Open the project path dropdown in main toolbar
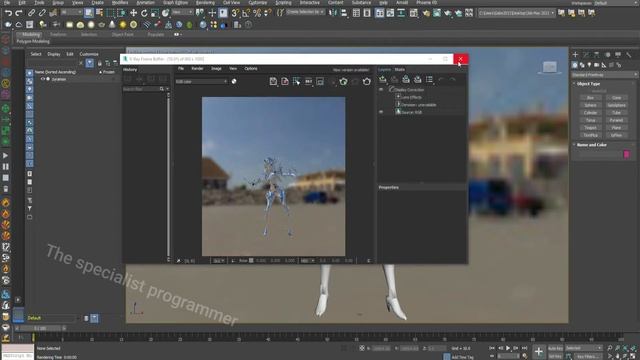640x360 pixels. pos(517,13)
